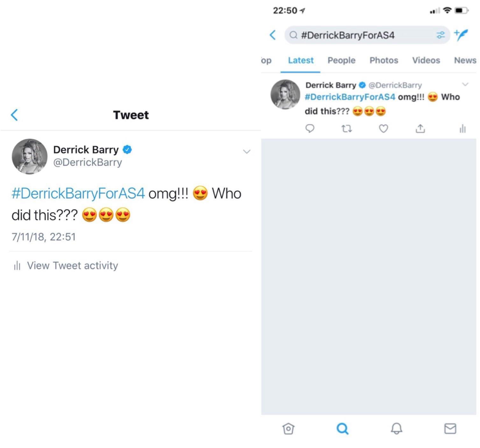Open Messages envelope in bottom navigation
The image size is (480, 448).
pyautogui.click(x=450, y=429)
